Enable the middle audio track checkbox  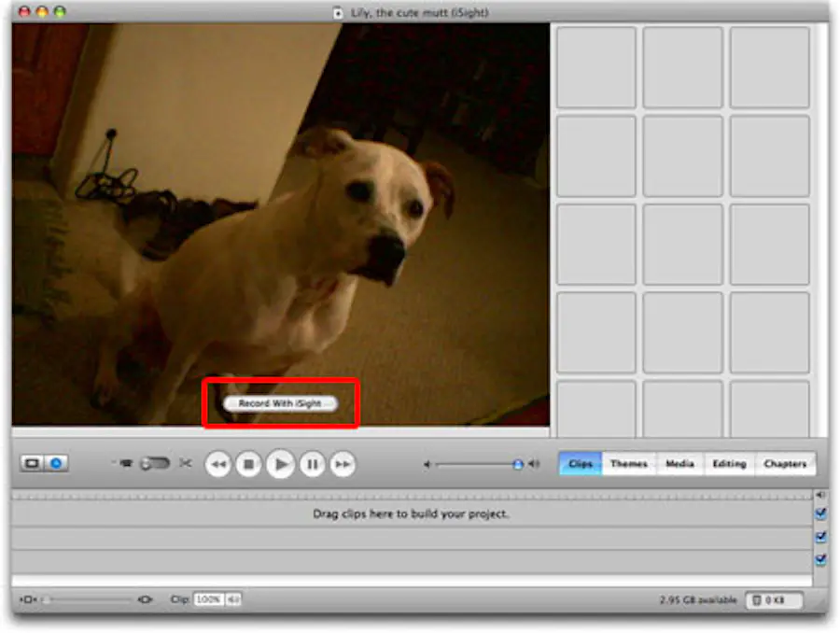[x=821, y=537]
